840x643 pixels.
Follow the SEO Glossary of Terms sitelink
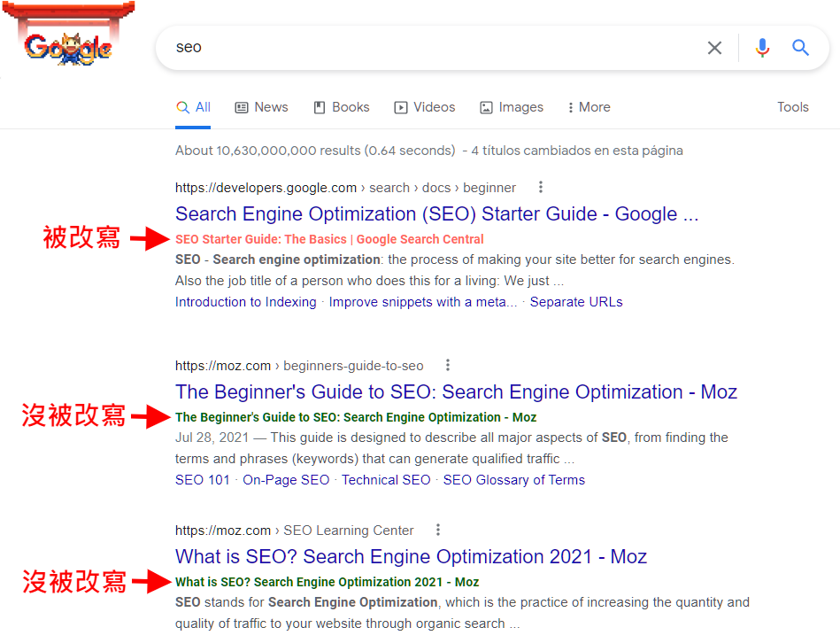513,480
